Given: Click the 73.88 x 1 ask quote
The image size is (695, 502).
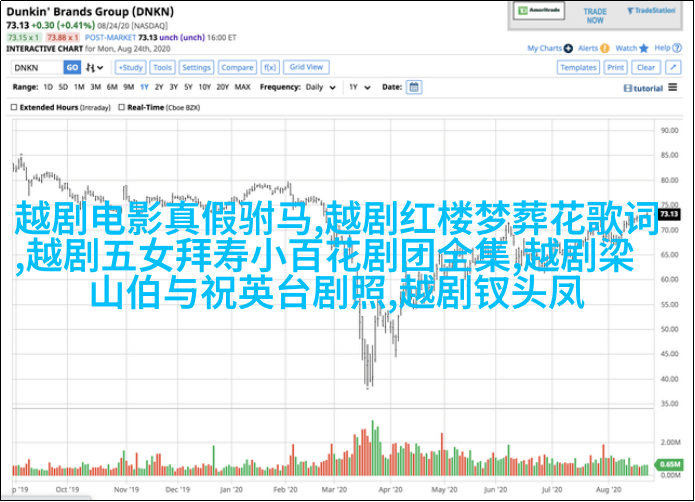Looking at the screenshot, I should [x=62, y=38].
